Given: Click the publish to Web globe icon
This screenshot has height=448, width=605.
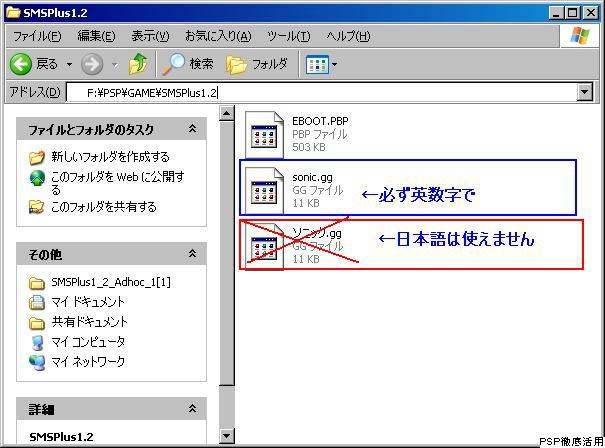Looking at the screenshot, I should point(37,178).
